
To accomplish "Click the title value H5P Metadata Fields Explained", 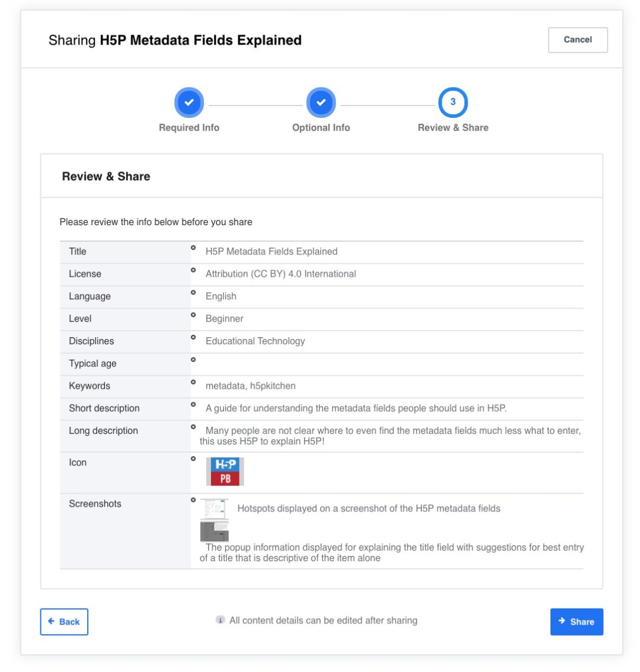I will point(271,251).
